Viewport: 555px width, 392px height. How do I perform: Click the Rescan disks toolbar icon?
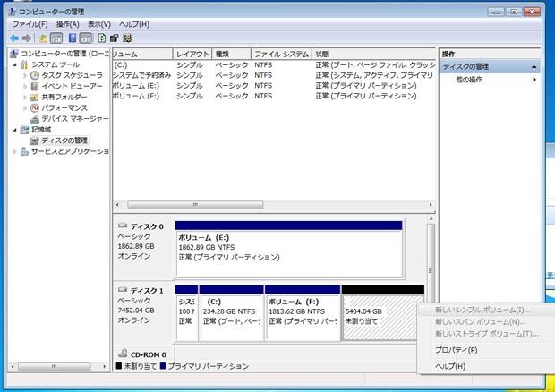(114, 38)
